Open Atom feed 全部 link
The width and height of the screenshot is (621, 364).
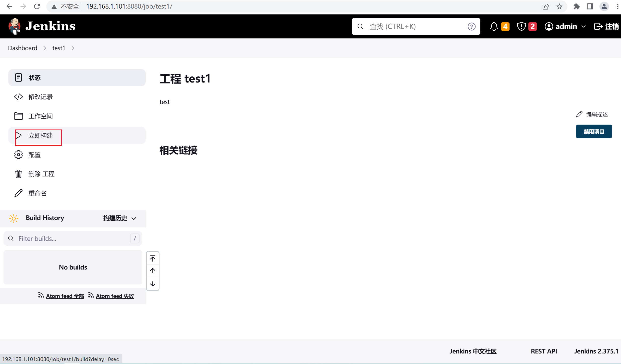coord(65,296)
